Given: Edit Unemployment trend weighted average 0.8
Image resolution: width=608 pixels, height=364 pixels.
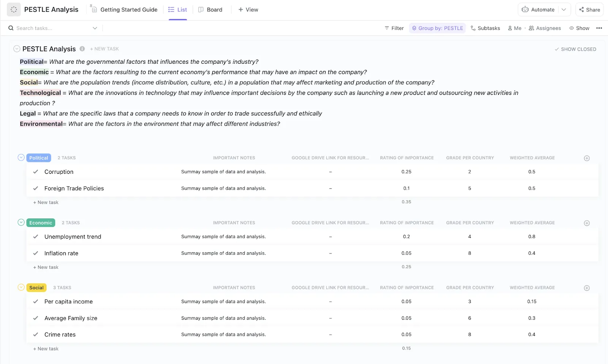Looking at the screenshot, I should click(x=532, y=237).
